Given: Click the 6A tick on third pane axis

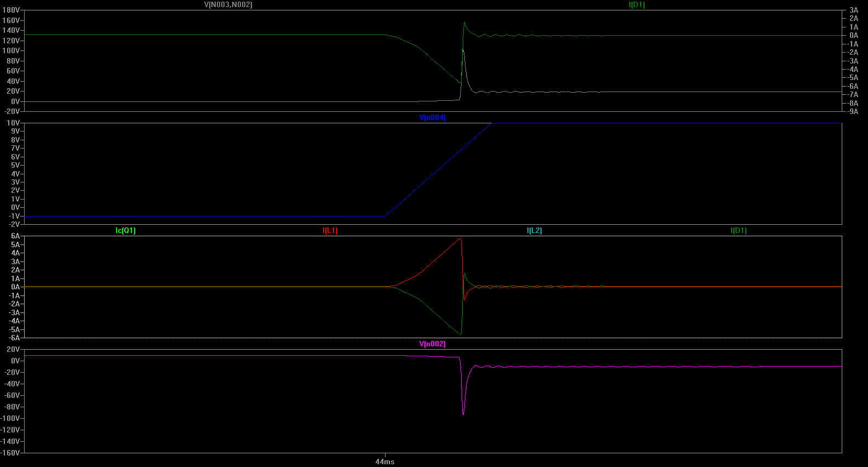Looking at the screenshot, I should tap(15, 236).
